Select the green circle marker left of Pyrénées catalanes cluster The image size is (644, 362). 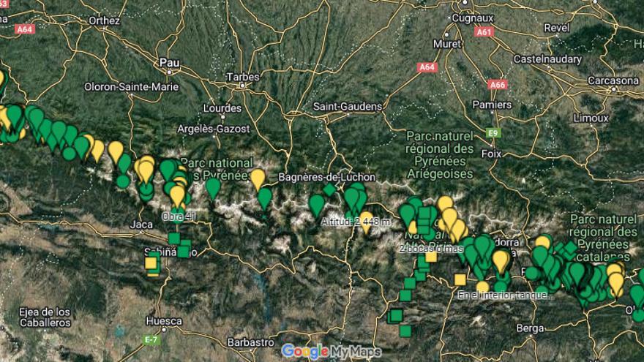(x=533, y=273)
